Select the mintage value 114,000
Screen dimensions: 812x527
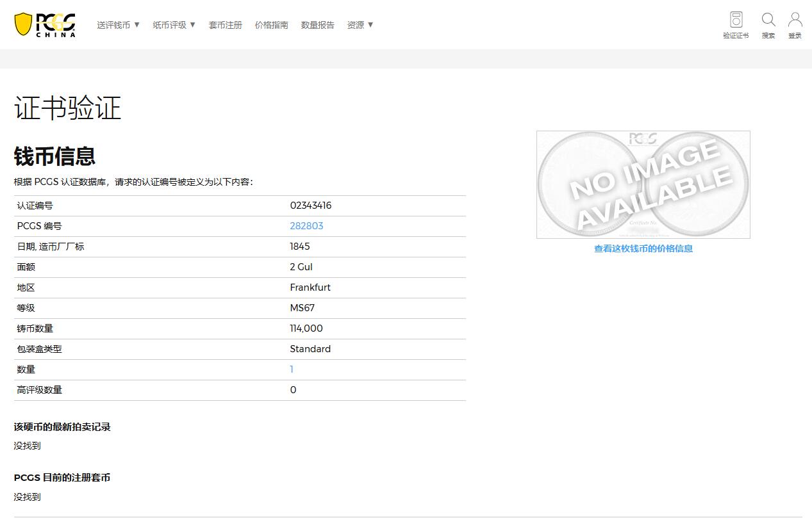pyautogui.click(x=306, y=328)
